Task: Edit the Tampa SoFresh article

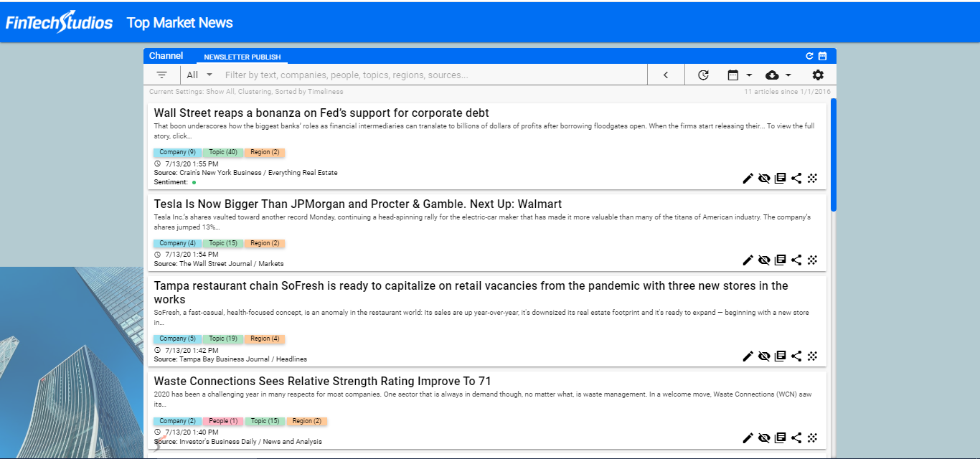Action: 748,356
